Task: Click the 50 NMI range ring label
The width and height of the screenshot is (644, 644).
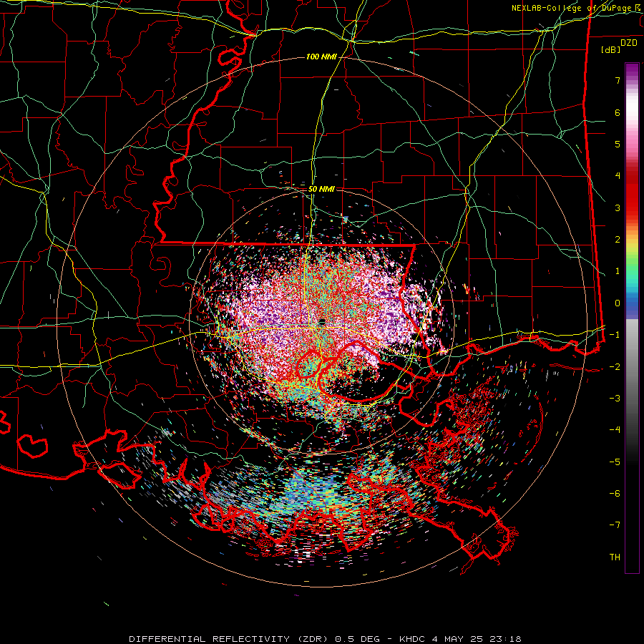Action: coord(321,189)
